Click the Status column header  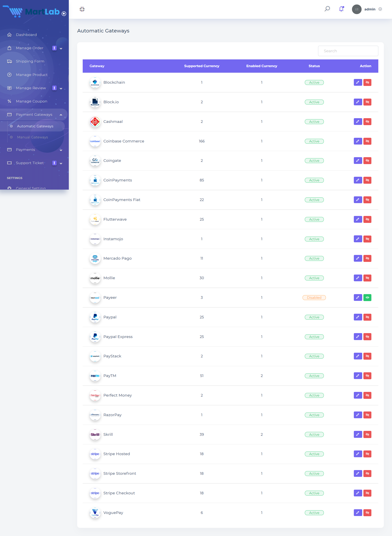pyautogui.click(x=314, y=66)
